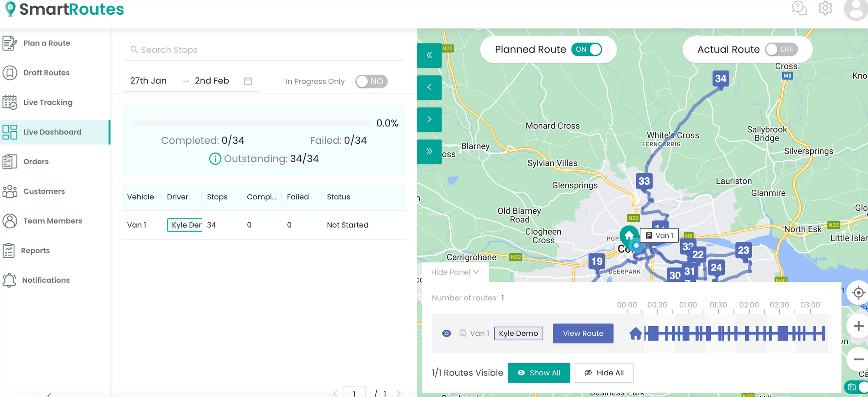Open the Notifications panel

pyautogui.click(x=46, y=280)
